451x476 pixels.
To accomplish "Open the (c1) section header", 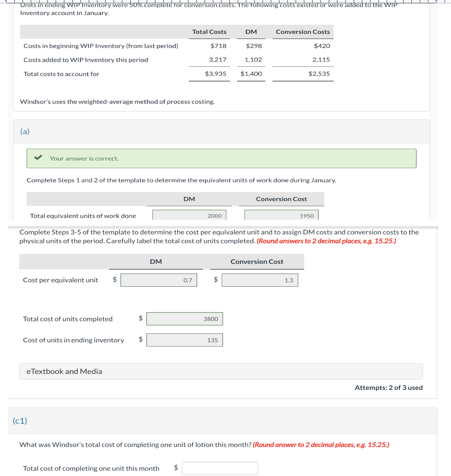I will pyautogui.click(x=20, y=421).
